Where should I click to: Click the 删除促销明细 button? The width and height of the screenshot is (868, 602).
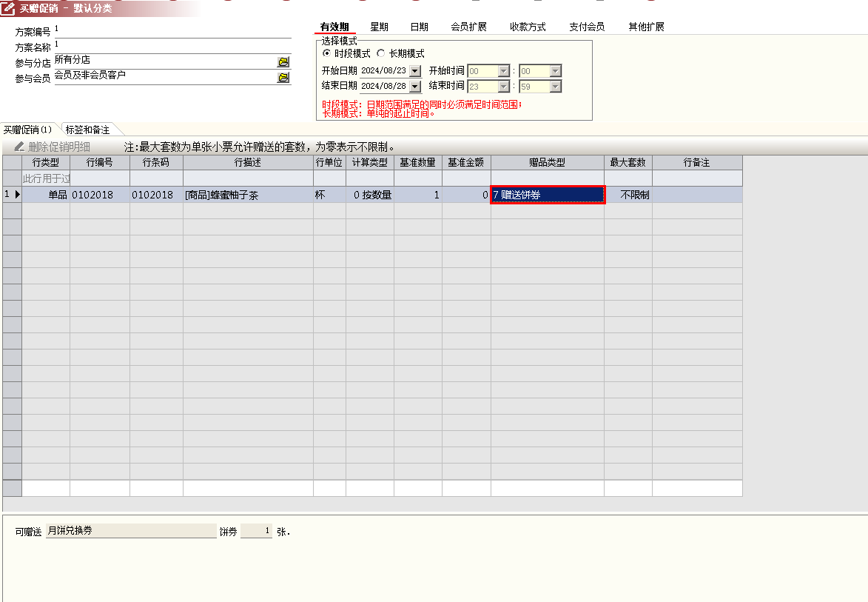click(52, 147)
